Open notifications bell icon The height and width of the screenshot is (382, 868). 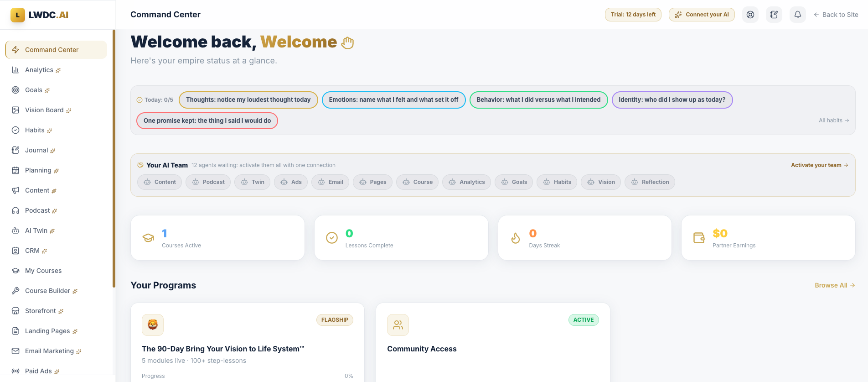798,15
